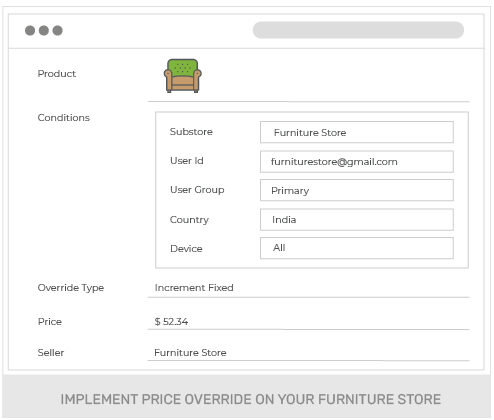
Task: Click the Conditions label
Action: pyautogui.click(x=64, y=118)
